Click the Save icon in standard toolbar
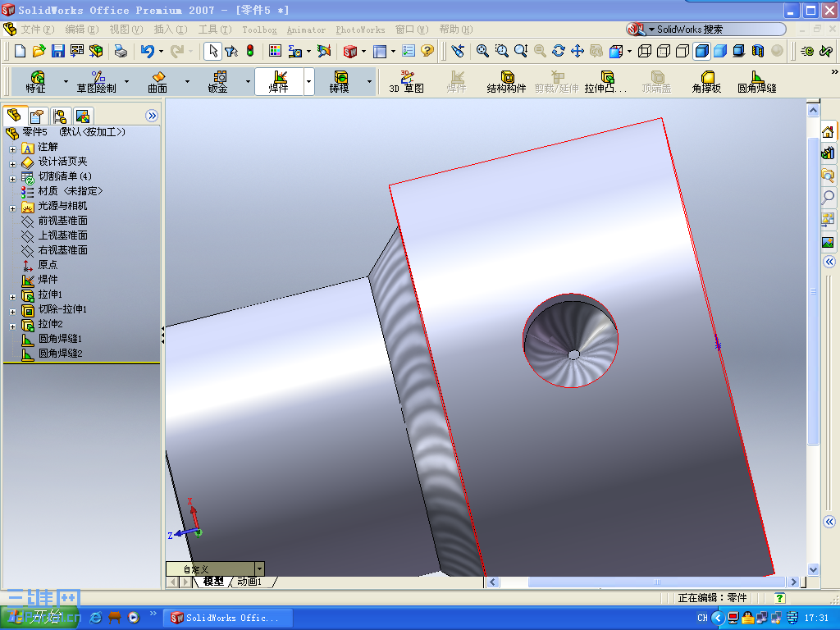 (x=57, y=50)
